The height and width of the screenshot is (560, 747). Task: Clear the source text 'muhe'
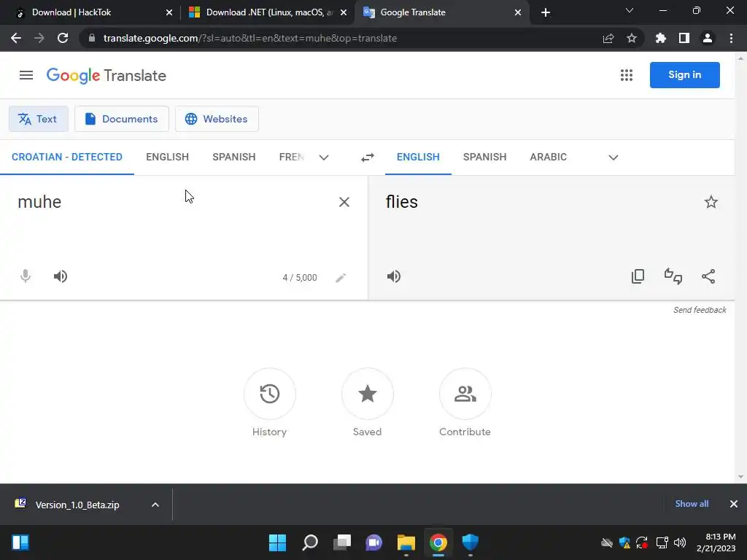[x=344, y=202]
